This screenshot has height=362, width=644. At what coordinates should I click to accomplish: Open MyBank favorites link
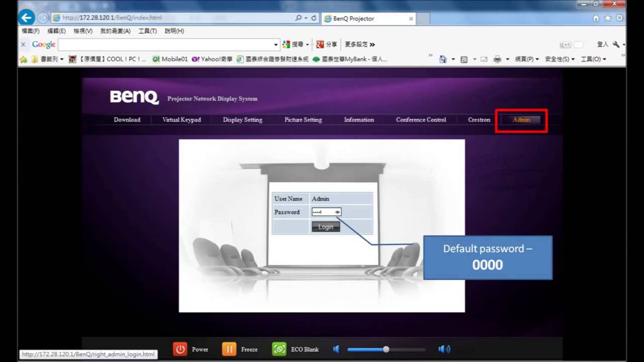(350, 59)
